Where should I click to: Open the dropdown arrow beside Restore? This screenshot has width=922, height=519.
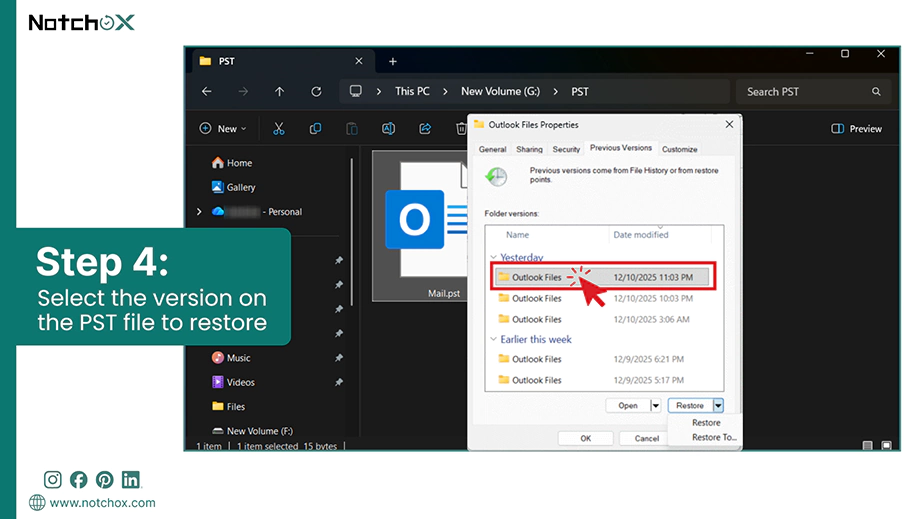click(x=718, y=406)
